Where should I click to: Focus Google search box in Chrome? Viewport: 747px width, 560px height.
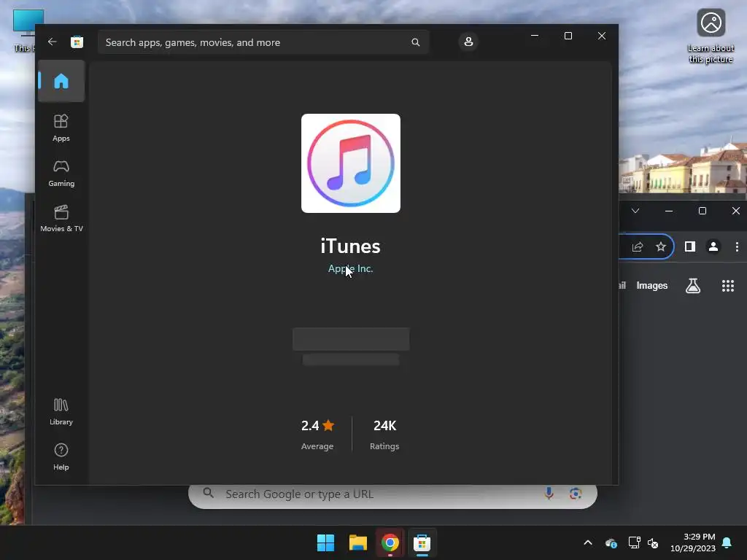pyautogui.click(x=392, y=494)
